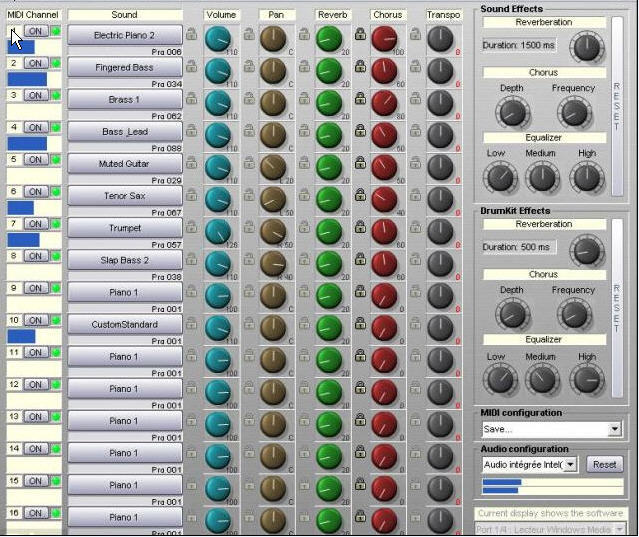This screenshot has width=639, height=537.
Task: Open Fingered Bass sound selector
Action: (x=125, y=67)
